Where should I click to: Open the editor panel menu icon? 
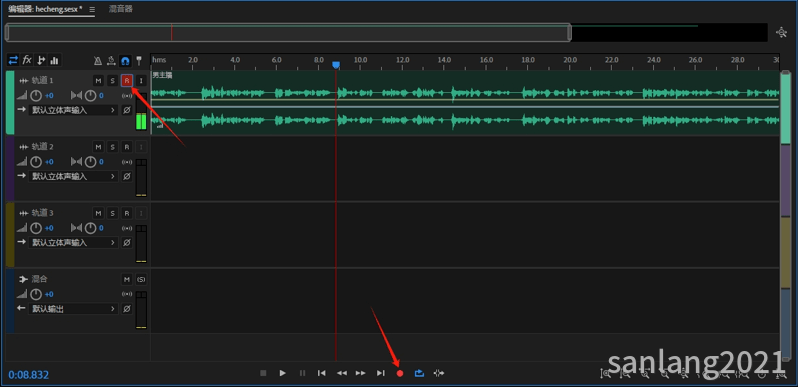click(92, 10)
